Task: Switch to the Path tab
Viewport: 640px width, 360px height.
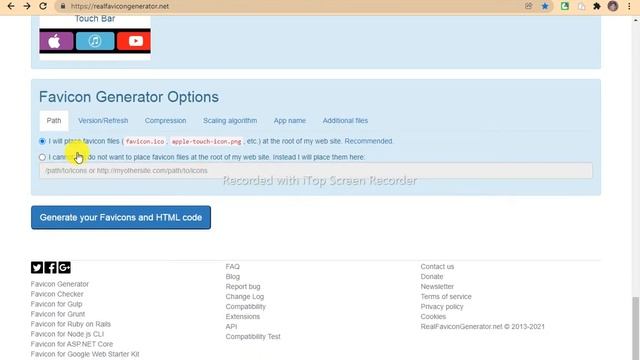Action: click(54, 120)
